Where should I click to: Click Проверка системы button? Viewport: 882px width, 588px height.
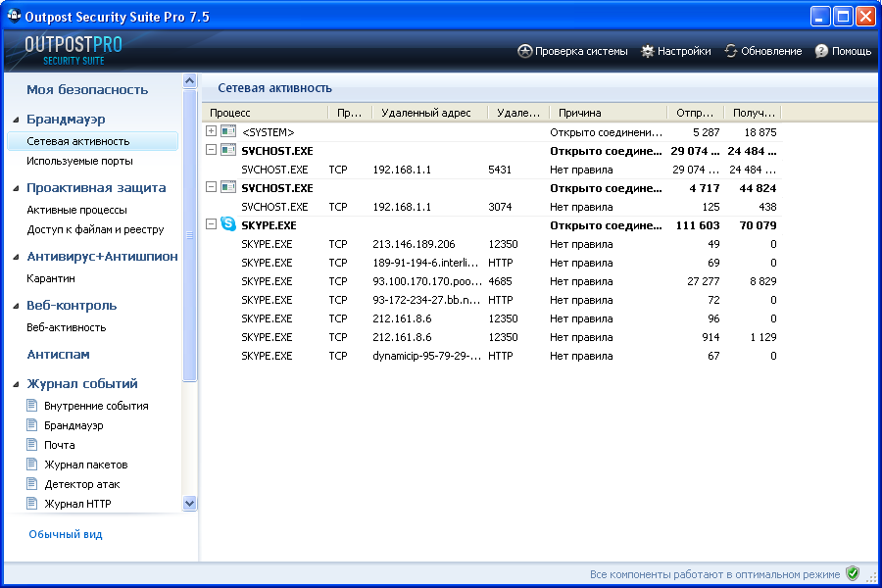[x=572, y=51]
